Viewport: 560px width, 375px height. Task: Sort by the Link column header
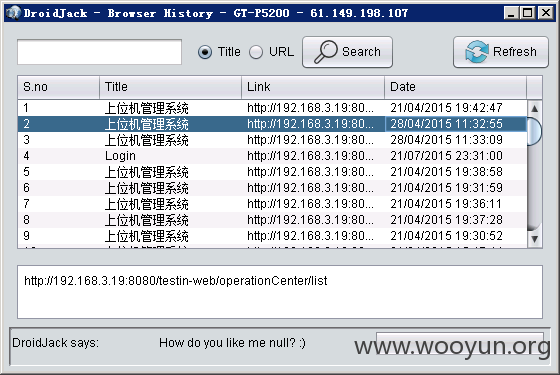pyautogui.click(x=313, y=87)
